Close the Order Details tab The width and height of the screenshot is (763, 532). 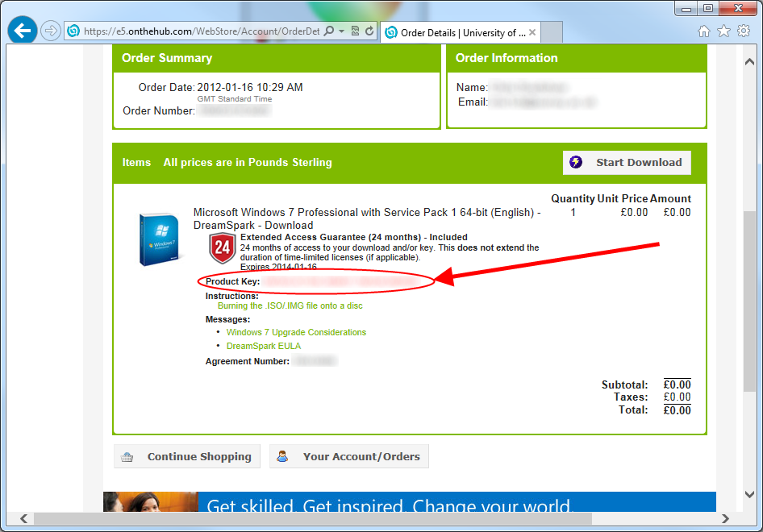[532, 32]
